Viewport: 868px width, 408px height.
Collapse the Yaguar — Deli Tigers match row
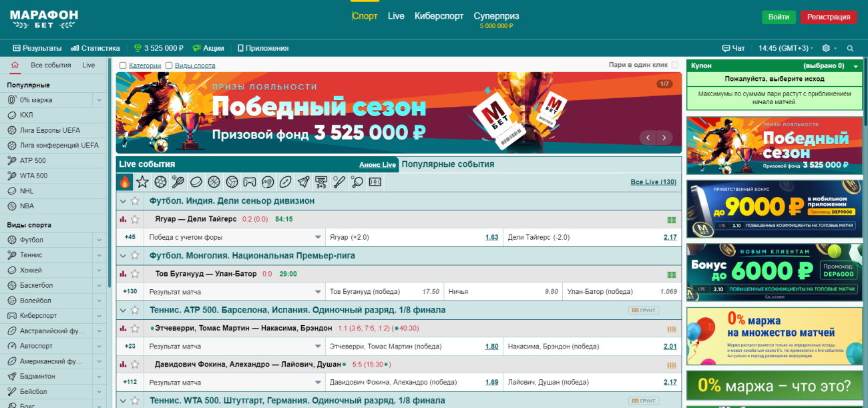coord(124,200)
